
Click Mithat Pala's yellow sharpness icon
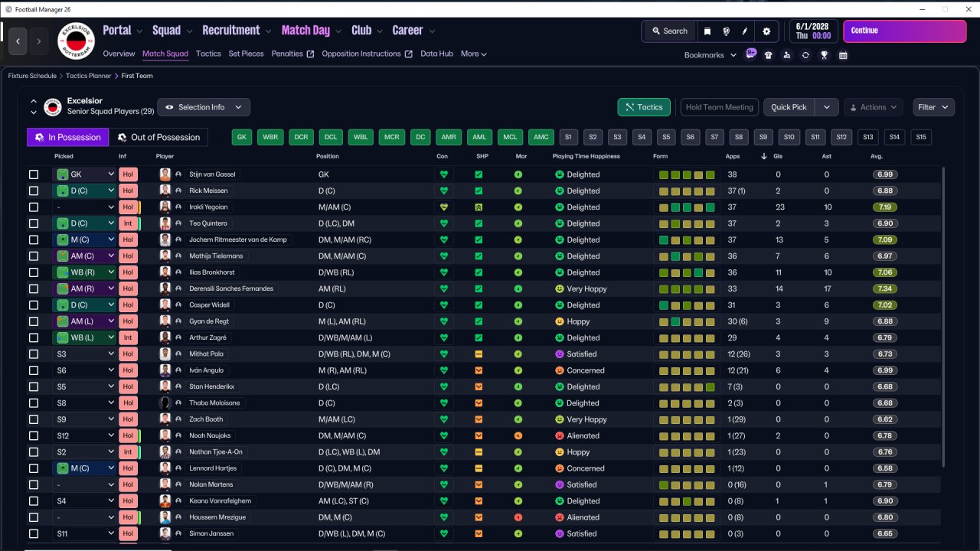click(479, 354)
